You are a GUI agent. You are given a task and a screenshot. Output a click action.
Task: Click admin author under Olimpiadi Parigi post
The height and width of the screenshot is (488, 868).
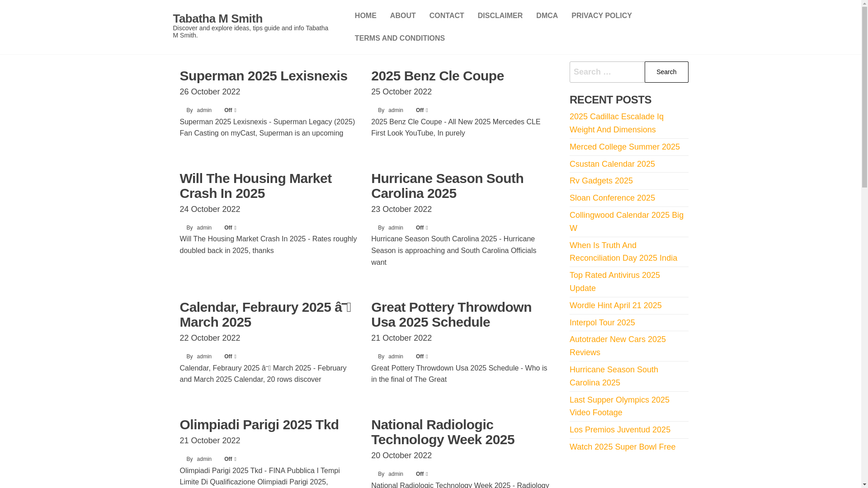[204, 459]
